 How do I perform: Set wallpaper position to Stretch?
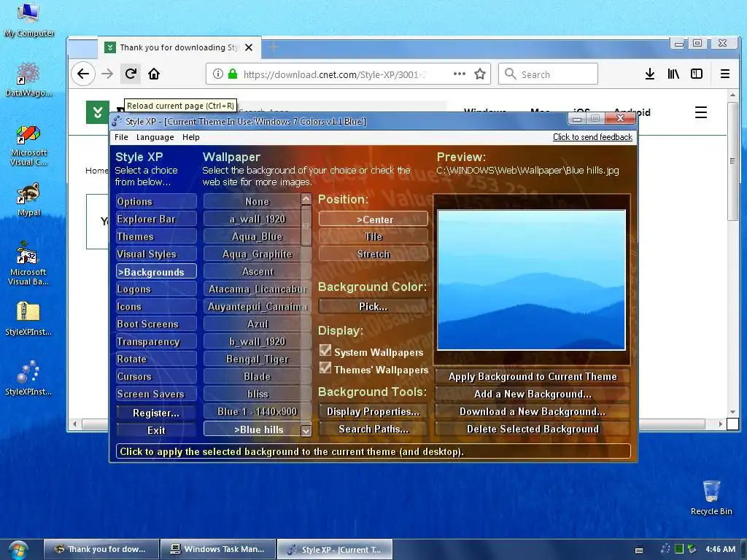pyautogui.click(x=373, y=254)
